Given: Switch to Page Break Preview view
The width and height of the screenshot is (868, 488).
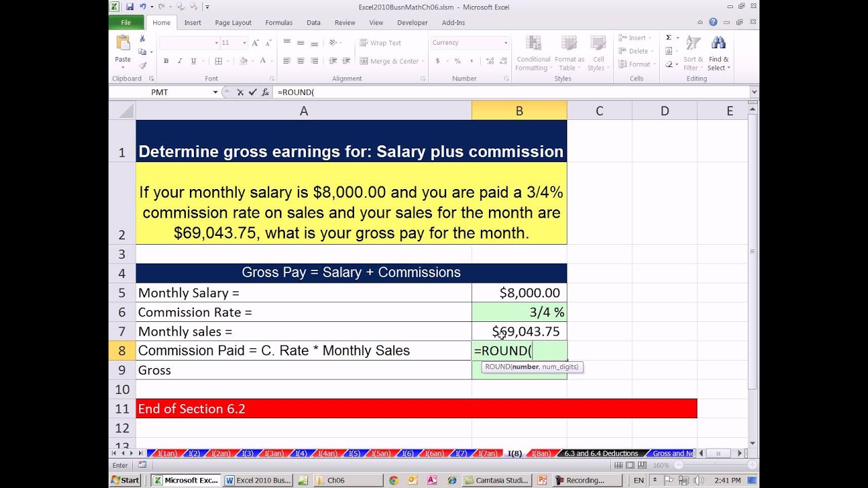Looking at the screenshot, I should pyautogui.click(x=641, y=466).
